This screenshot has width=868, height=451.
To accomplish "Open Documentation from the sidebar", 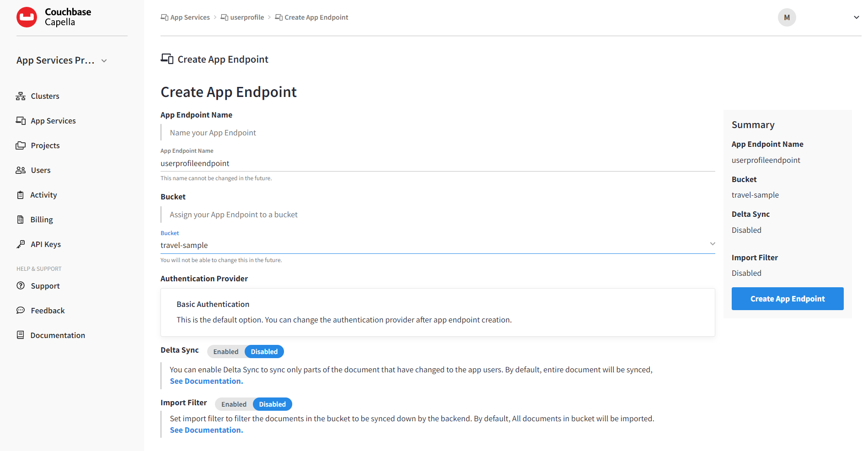I will [x=58, y=335].
